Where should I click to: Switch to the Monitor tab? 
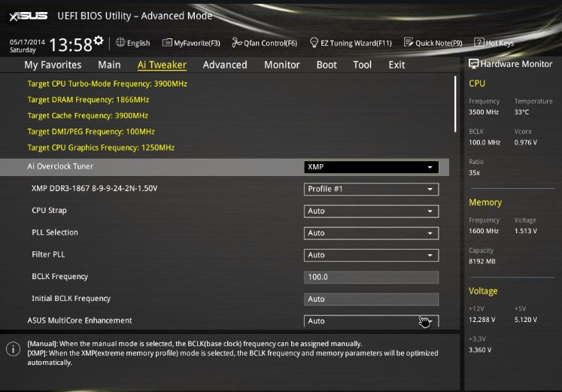[x=282, y=65]
